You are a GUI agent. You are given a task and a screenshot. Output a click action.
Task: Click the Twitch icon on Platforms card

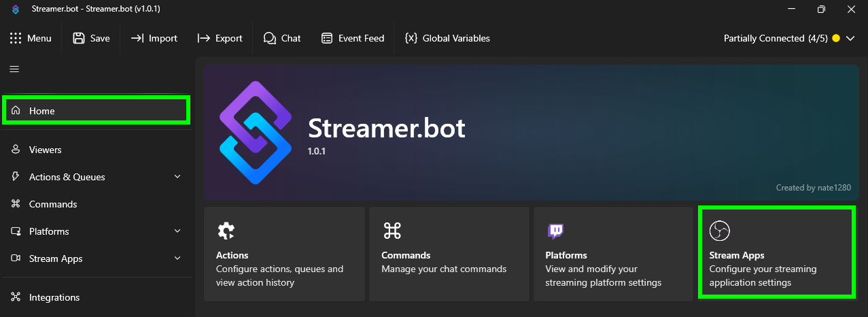tap(555, 231)
